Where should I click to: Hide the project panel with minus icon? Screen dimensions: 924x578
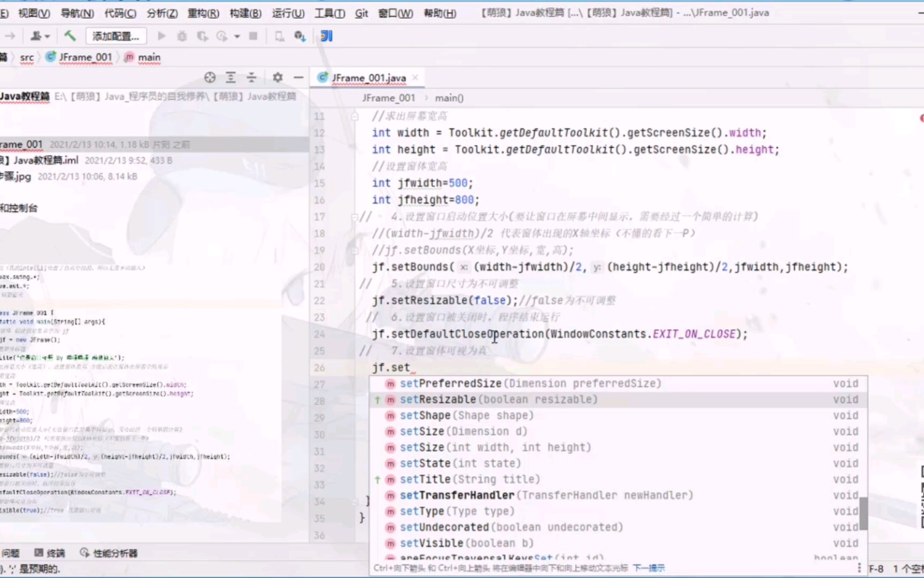pyautogui.click(x=298, y=78)
